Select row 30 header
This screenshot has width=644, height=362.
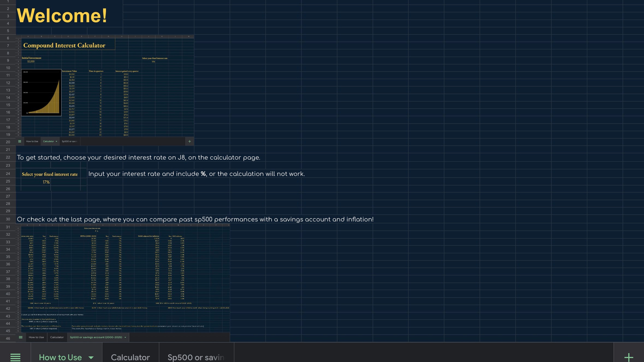[8, 219]
